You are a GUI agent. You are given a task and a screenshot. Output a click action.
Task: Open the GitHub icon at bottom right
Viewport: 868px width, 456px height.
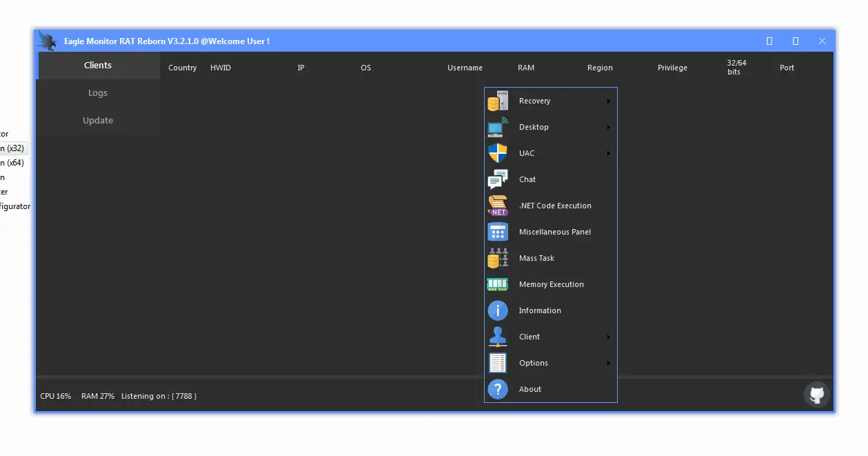coord(816,395)
